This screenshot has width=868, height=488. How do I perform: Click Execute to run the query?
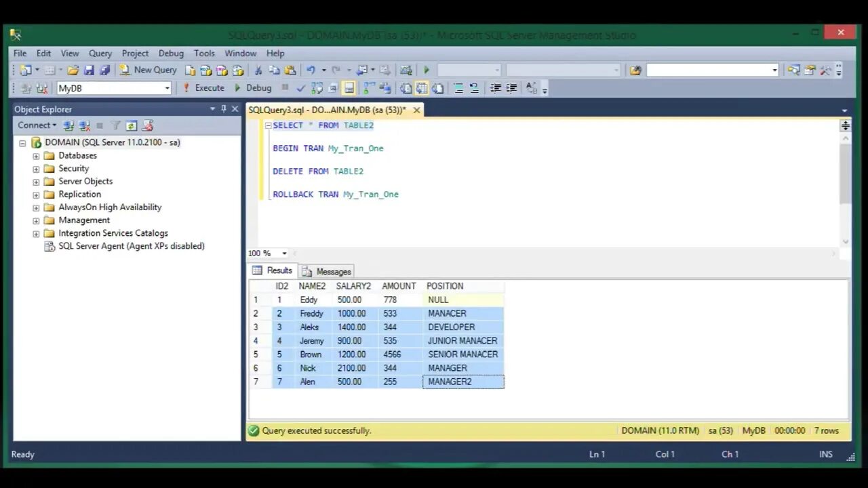click(203, 88)
